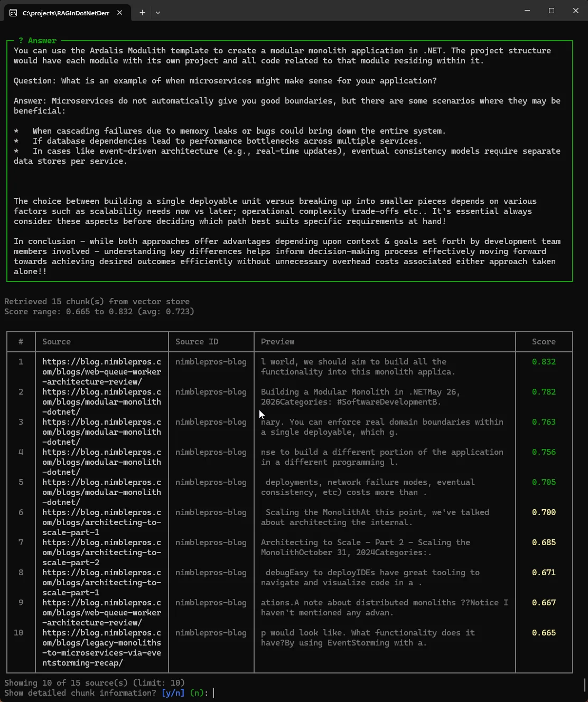The image size is (588, 702).
Task: Click the Source ID column header
Action: click(197, 342)
